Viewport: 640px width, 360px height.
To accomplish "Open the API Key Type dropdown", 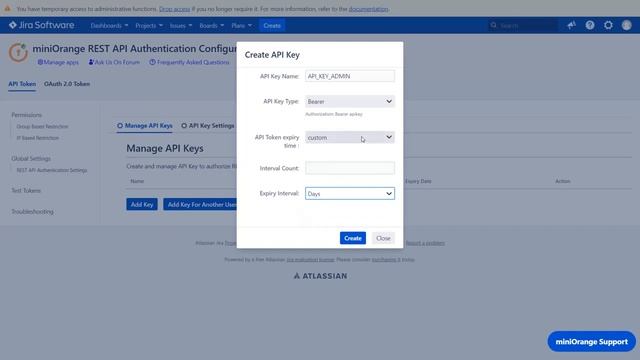I will click(x=350, y=101).
